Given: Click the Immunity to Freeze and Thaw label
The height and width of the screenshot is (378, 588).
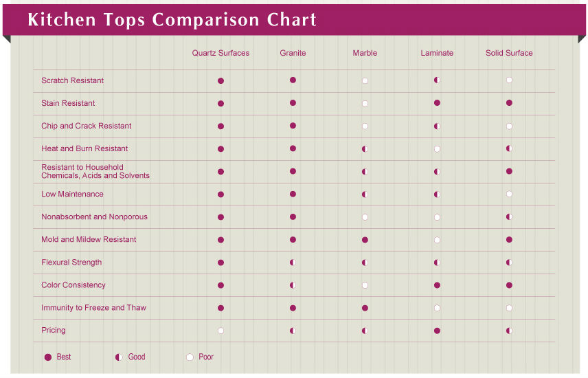Looking at the screenshot, I should coord(93,307).
